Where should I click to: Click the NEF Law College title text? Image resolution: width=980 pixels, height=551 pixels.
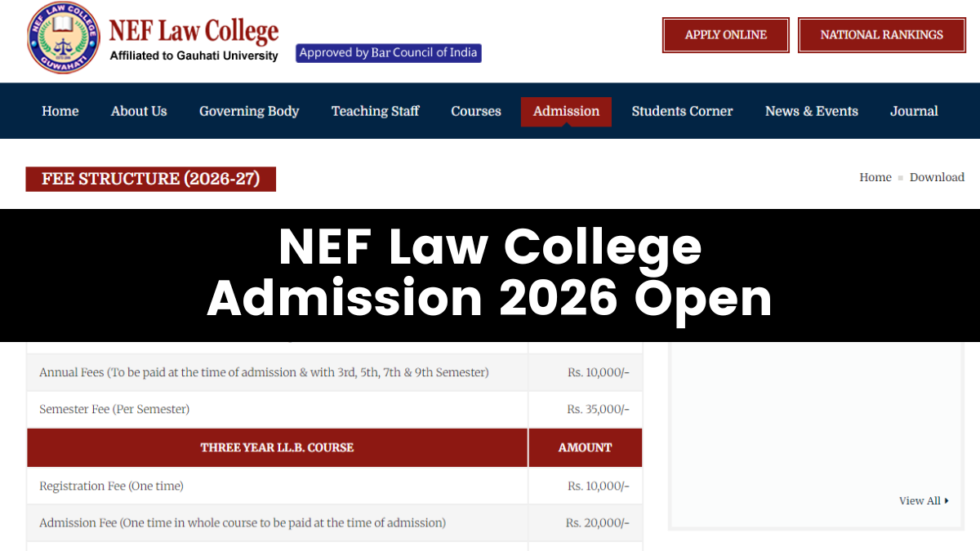click(x=194, y=31)
